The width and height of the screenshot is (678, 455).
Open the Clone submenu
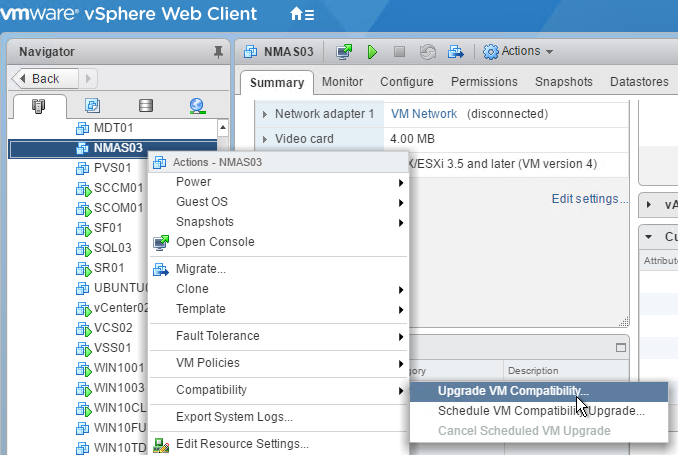(278, 289)
